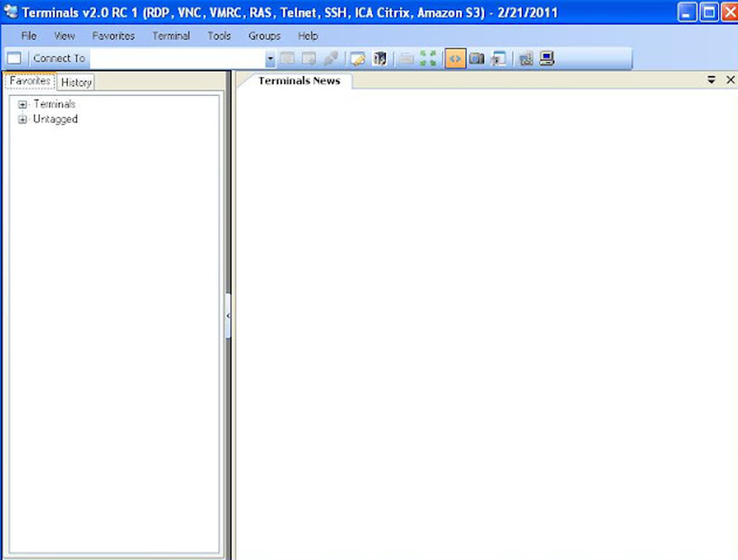Collapse the favorites side panel via splitter arrow
738x560 pixels.
click(228, 316)
